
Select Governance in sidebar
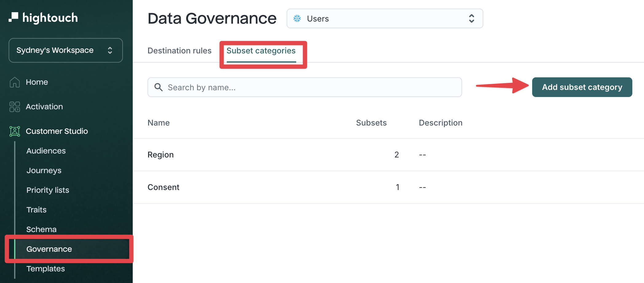pos(71,249)
